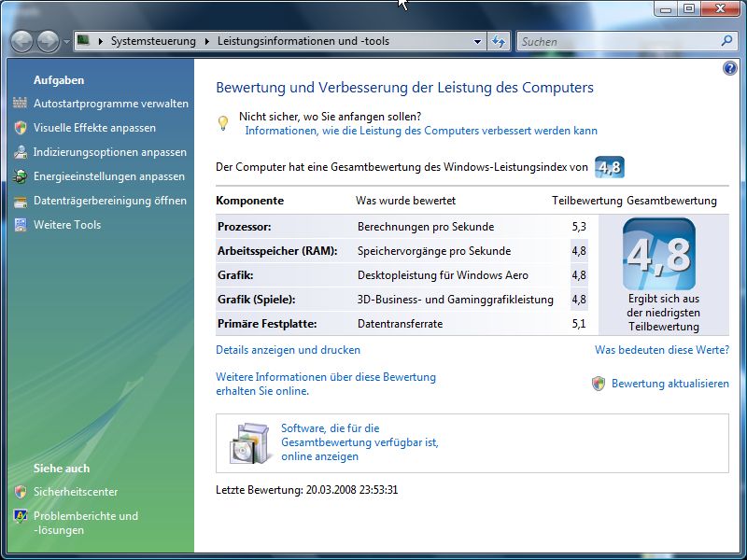Click the light bulb tip icon
The height and width of the screenshot is (560, 747).
[x=223, y=123]
